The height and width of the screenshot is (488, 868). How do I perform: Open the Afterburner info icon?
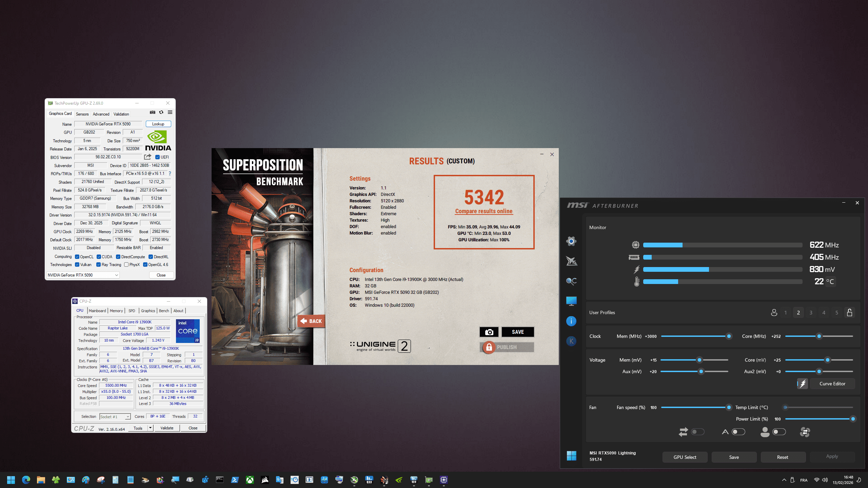571,321
